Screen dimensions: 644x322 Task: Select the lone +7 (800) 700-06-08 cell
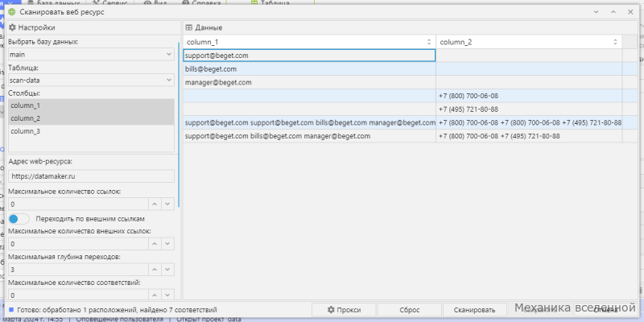click(529, 96)
